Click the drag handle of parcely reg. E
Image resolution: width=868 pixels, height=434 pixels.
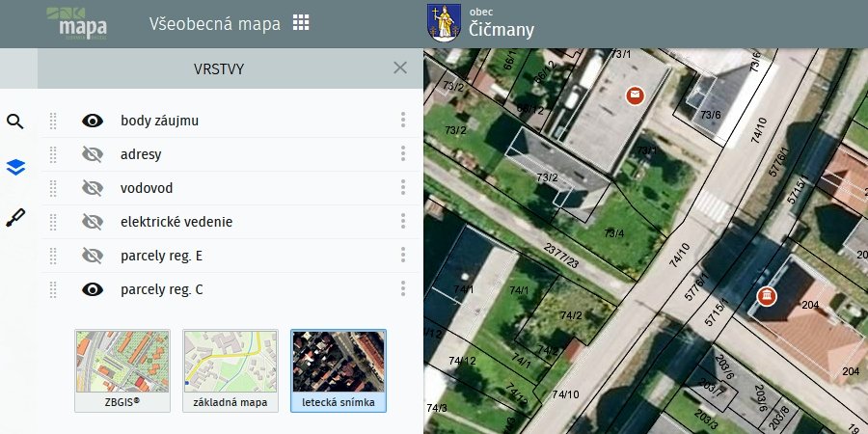(x=53, y=256)
